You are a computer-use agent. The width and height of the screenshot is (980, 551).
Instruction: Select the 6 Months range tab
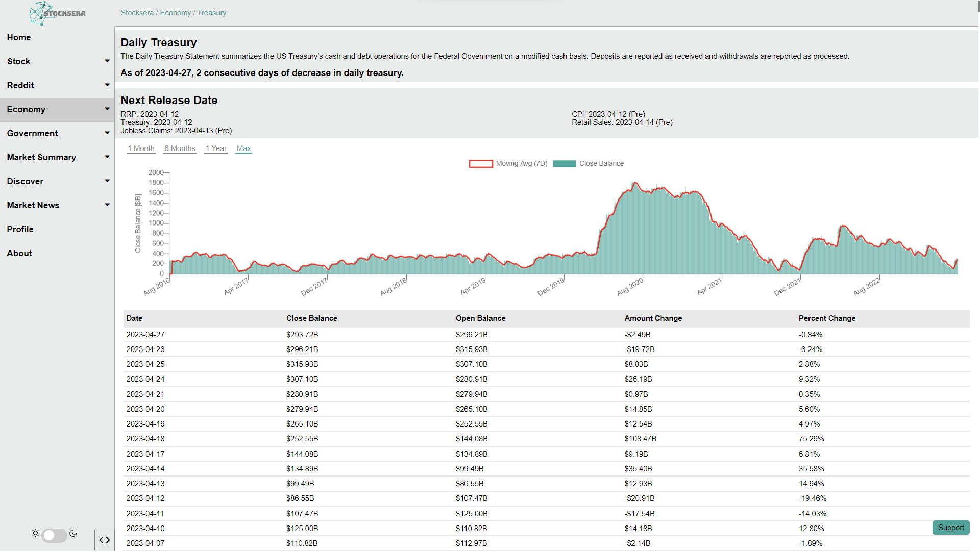pos(180,148)
